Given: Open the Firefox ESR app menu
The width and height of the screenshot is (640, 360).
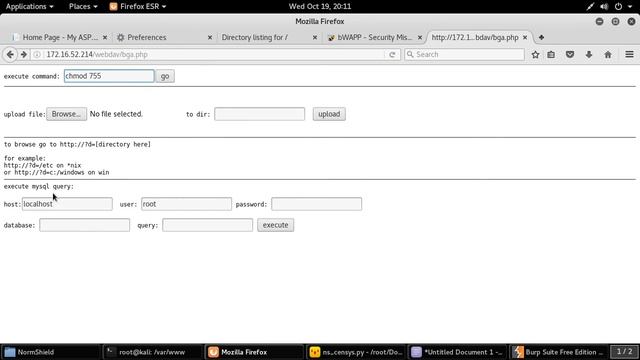Looking at the screenshot, I should [x=138, y=6].
